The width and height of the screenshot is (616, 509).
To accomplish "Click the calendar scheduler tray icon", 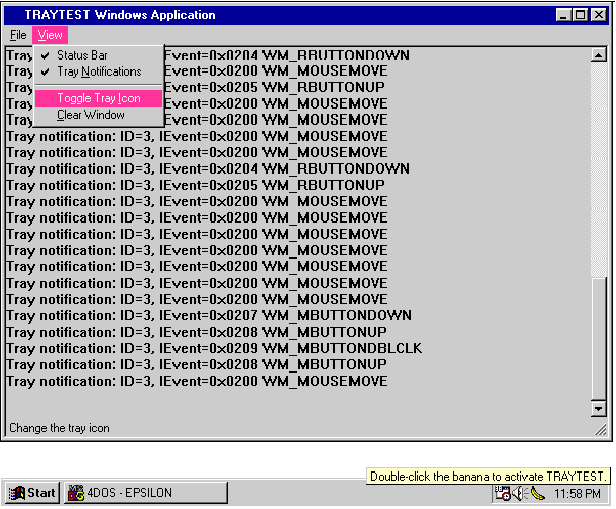I will (x=502, y=493).
